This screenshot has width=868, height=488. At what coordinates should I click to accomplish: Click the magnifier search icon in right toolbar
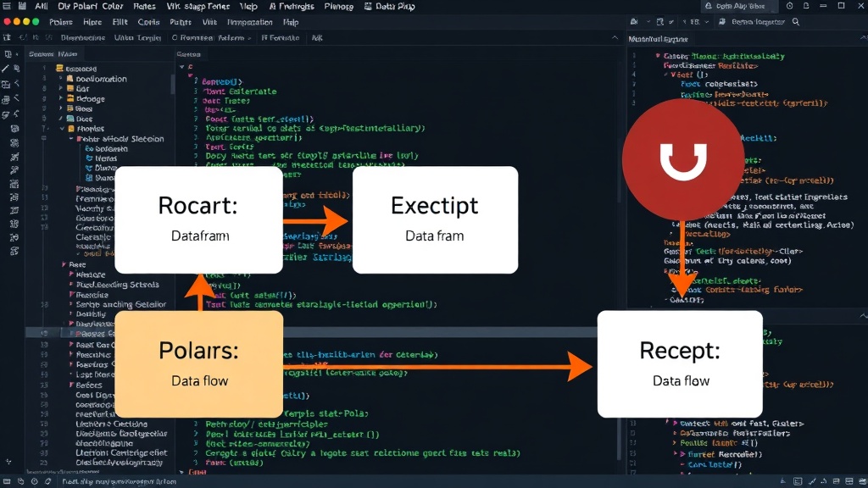795,21
